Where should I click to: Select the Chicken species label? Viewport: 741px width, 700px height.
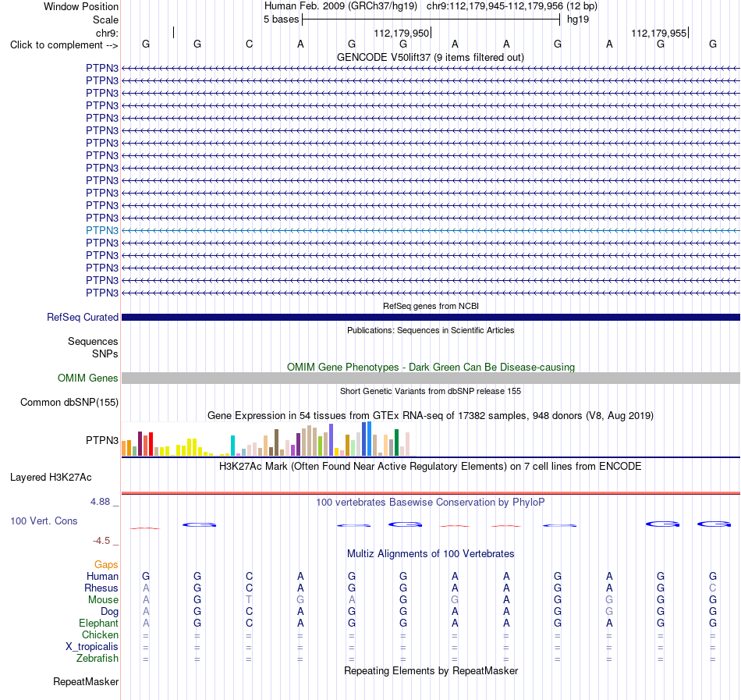coord(100,634)
